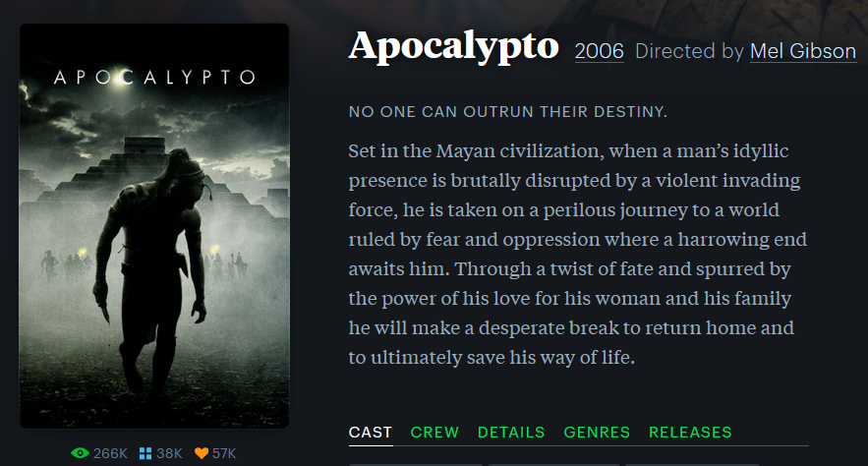The height and width of the screenshot is (466, 868).
Task: Click the orange heart likes icon
Action: click(202, 453)
